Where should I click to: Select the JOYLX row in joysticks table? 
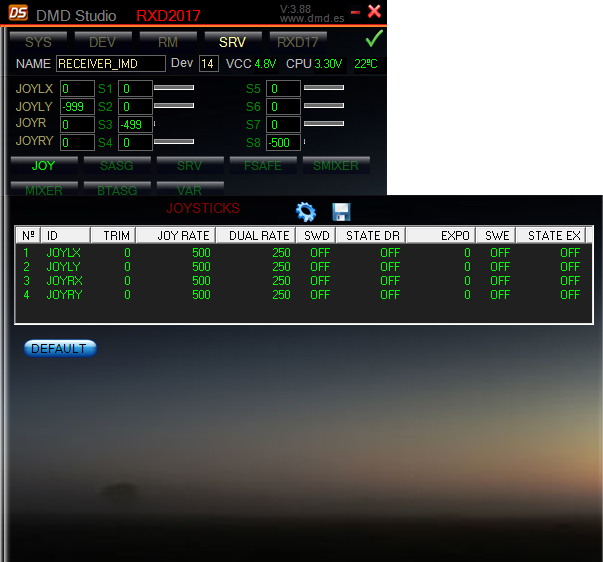(303, 253)
